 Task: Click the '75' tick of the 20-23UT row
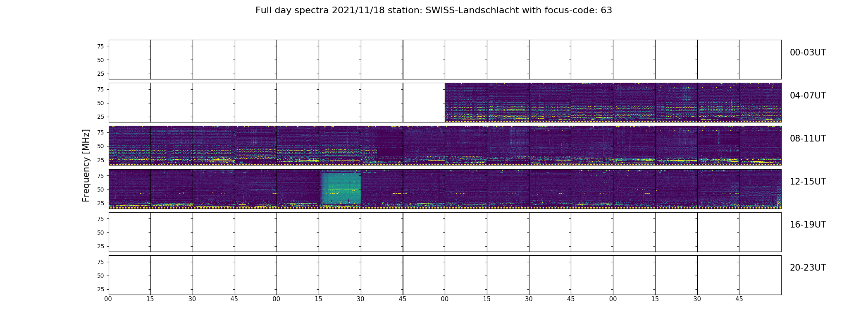[100, 262]
